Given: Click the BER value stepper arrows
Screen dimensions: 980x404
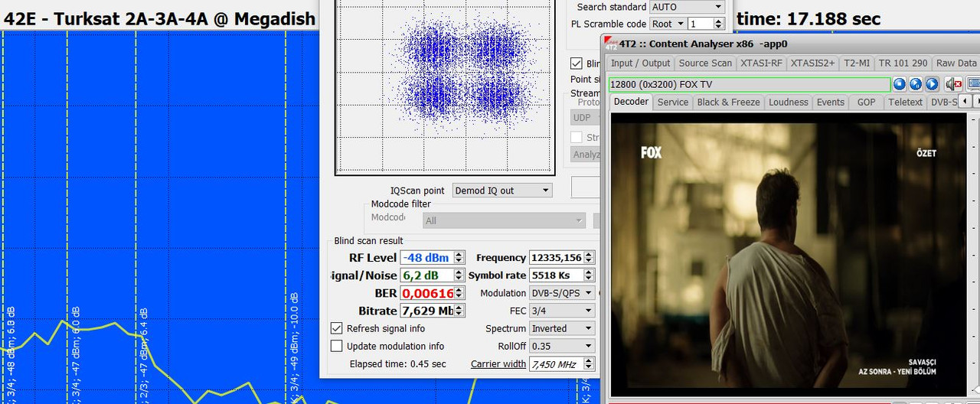Looking at the screenshot, I should click(459, 293).
